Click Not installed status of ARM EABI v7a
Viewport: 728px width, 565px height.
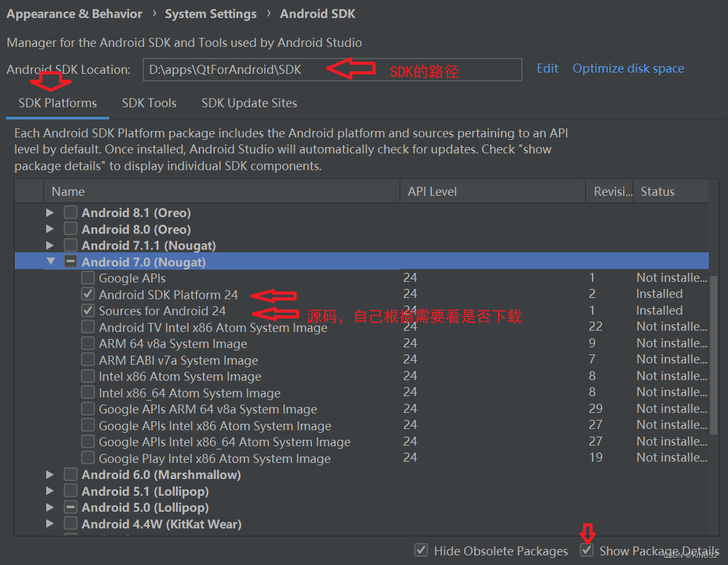click(x=672, y=360)
